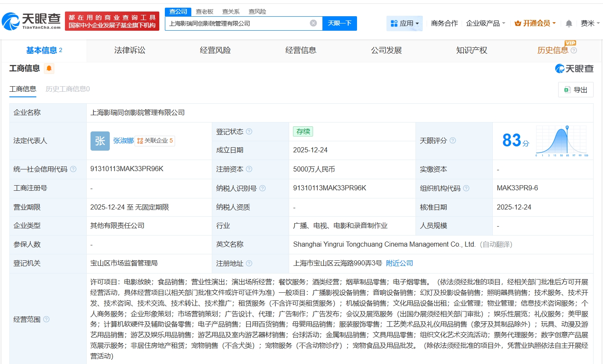This screenshot has height=364, width=603.
Task: Switch to the 法律诉讼 tab
Action: tap(130, 50)
